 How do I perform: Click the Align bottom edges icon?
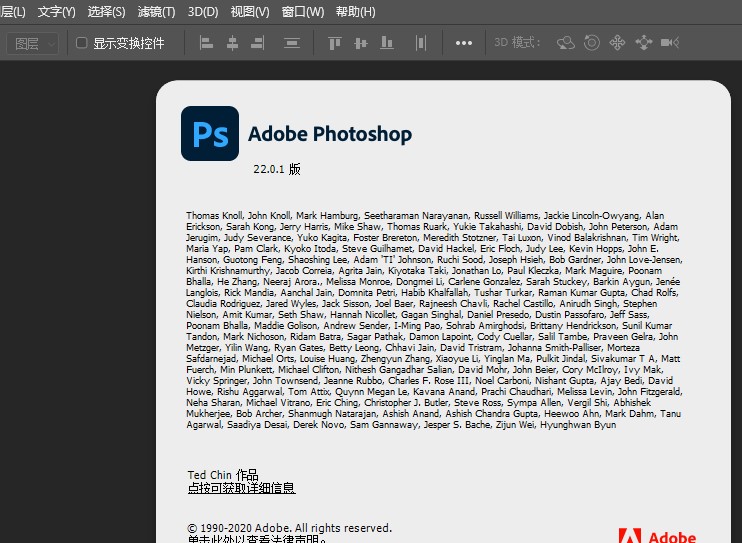point(387,43)
